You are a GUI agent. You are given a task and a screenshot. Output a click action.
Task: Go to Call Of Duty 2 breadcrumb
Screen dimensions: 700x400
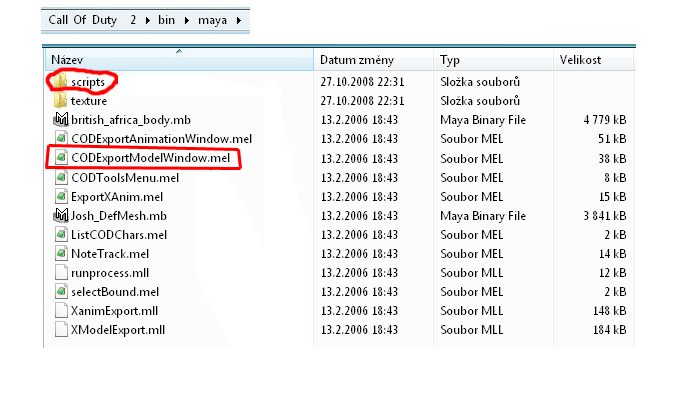(x=92, y=20)
